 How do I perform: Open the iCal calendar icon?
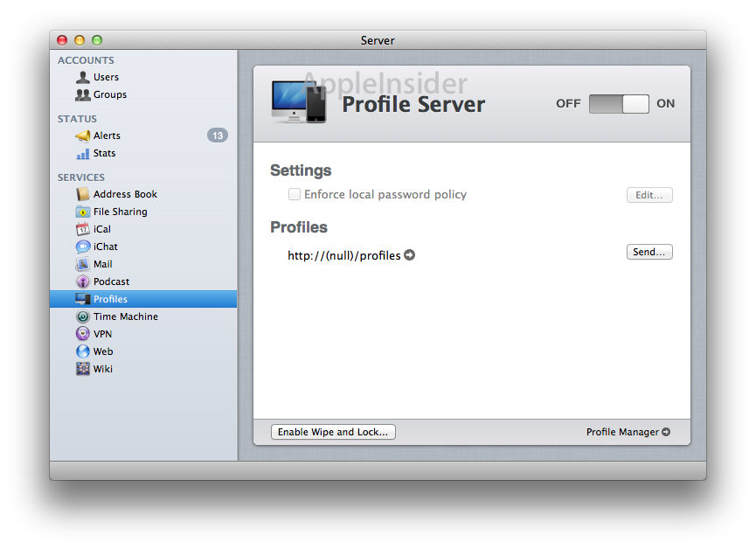pos(83,229)
